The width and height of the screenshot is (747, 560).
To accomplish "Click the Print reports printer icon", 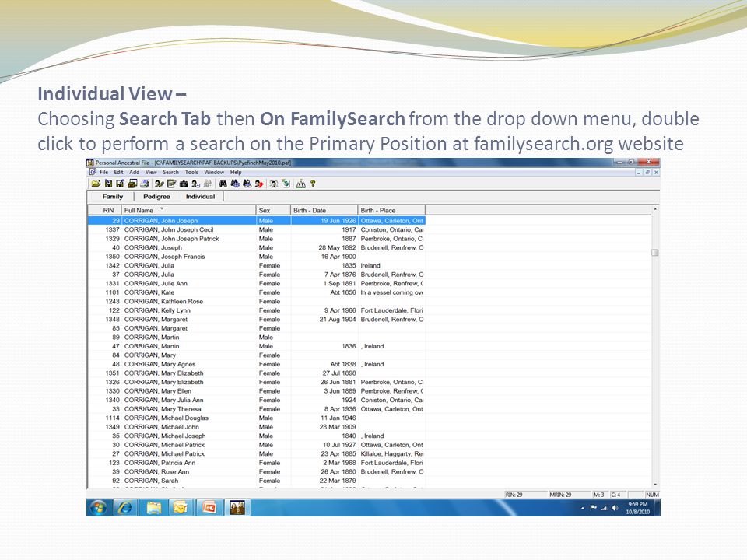I will 145,184.
